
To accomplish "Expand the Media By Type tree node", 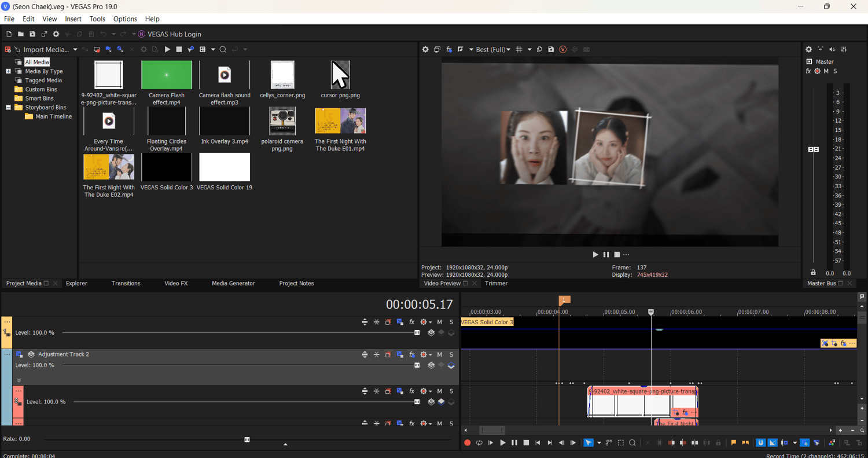I will (8, 71).
